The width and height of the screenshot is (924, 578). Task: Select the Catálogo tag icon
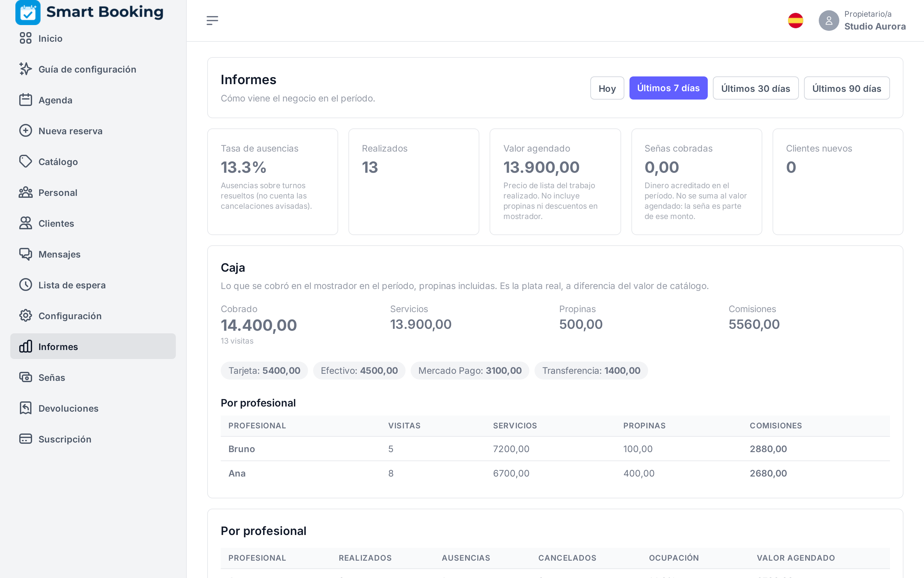pyautogui.click(x=26, y=162)
